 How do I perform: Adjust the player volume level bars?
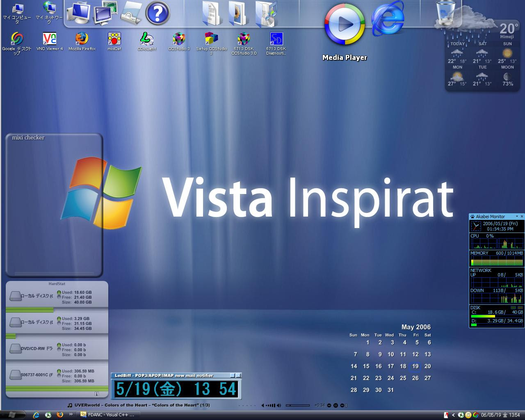click(271, 405)
